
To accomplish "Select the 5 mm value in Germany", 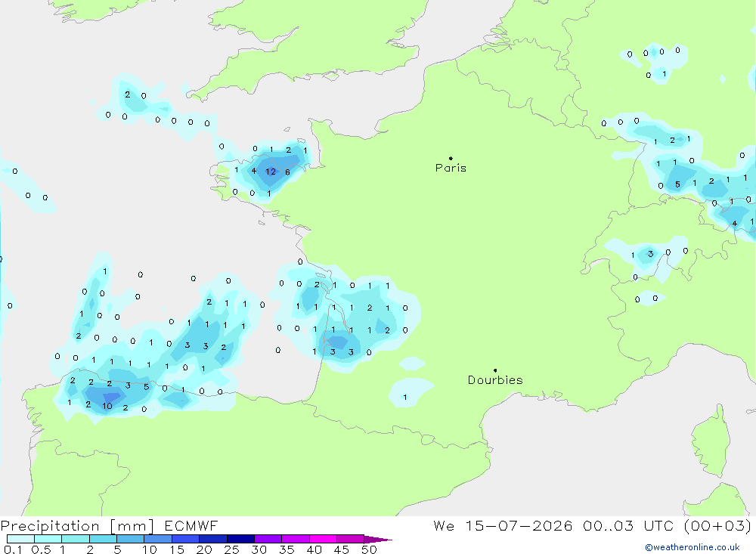I will (x=677, y=184).
